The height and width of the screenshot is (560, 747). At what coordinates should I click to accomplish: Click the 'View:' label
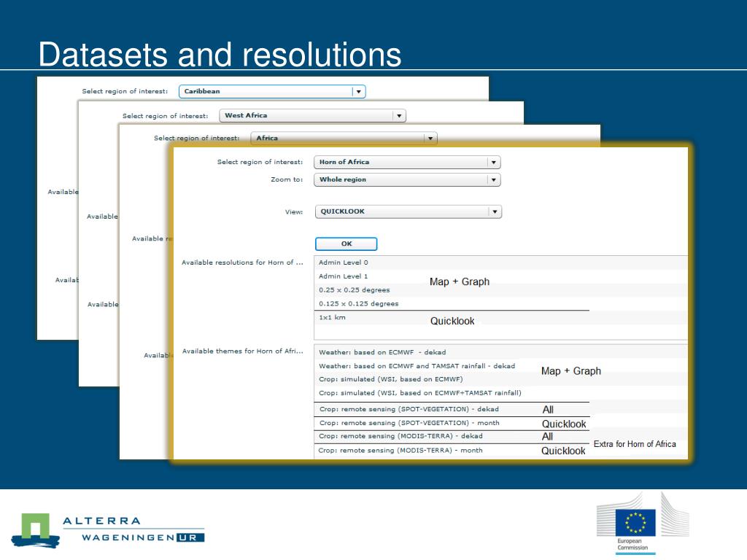[x=294, y=212]
